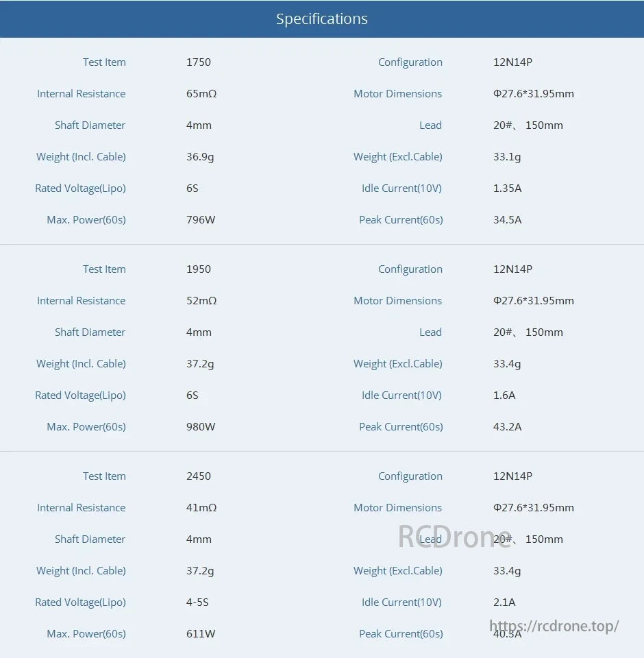Select the 4-5S rated voltage value
Image resolution: width=644 pixels, height=658 pixels.
[197, 602]
